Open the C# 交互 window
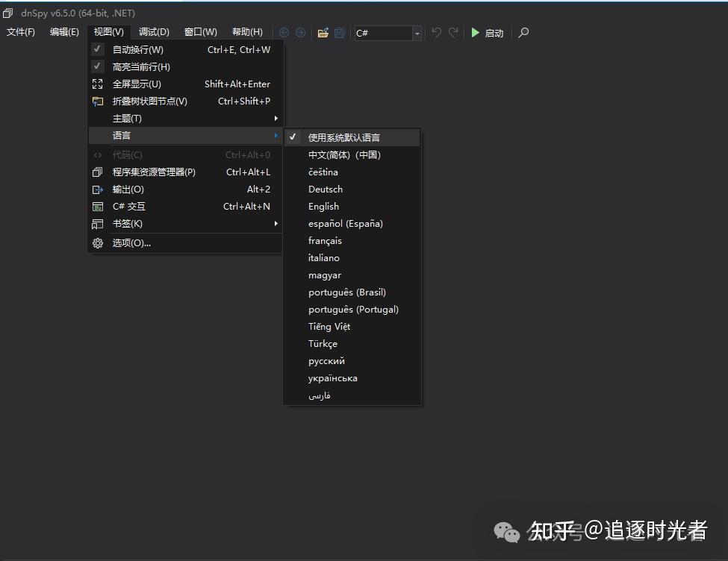This screenshot has width=728, height=561. [x=185, y=207]
